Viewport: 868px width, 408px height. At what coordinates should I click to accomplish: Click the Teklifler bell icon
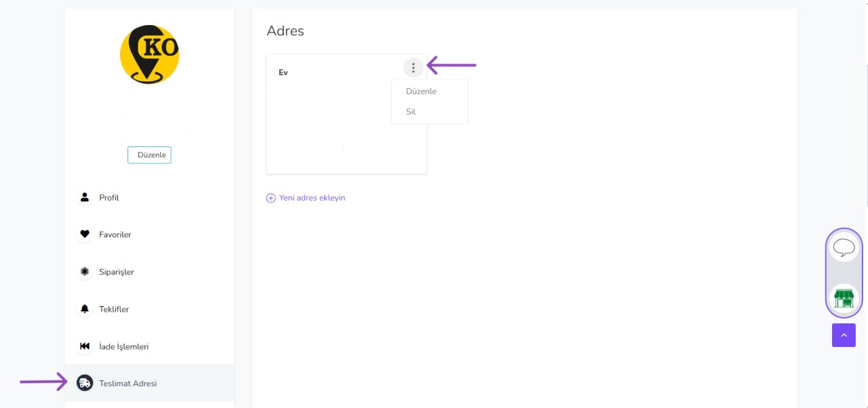[85, 309]
